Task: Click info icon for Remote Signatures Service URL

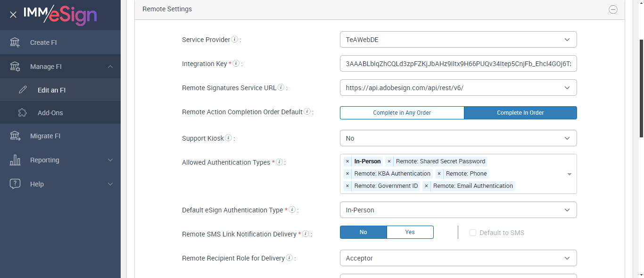Action: 281,87
